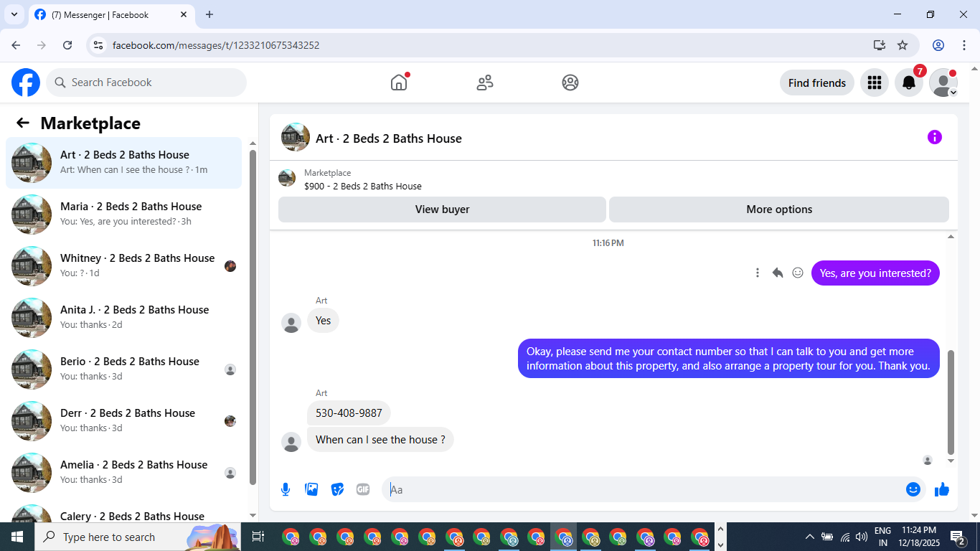The image size is (980, 551).
Task: Click the voice clip microphone icon
Action: pyautogui.click(x=286, y=489)
